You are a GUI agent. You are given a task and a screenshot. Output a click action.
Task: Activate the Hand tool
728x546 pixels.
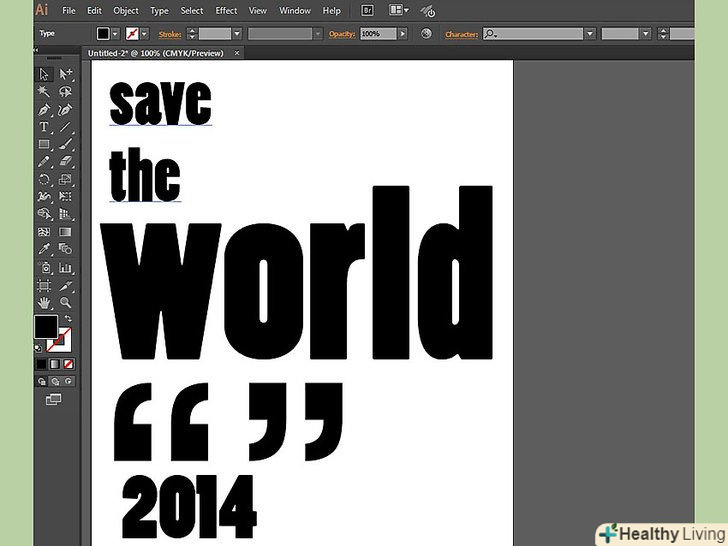pyautogui.click(x=44, y=302)
